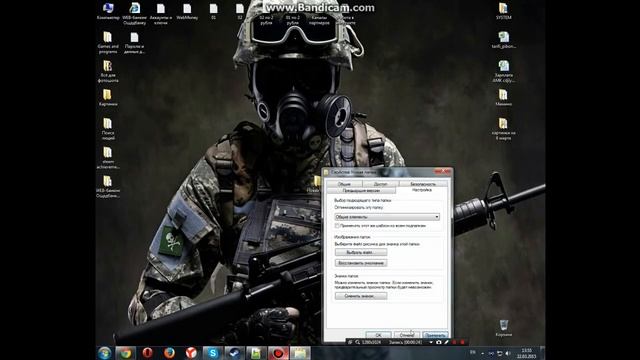Select the Настройка tab
The width and height of the screenshot is (640, 360).
click(422, 190)
